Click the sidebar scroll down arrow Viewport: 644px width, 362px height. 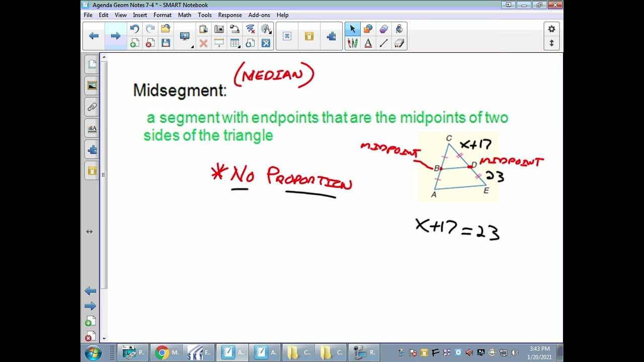point(104,339)
